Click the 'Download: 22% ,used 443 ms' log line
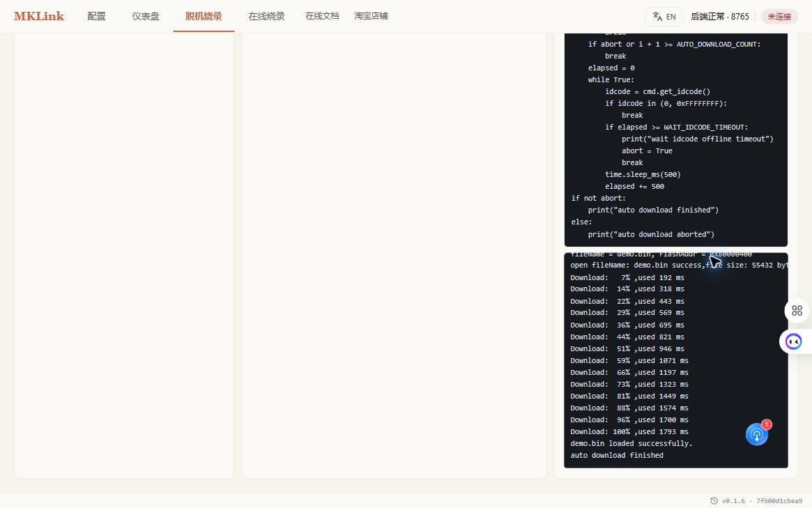Screen dimensions: 812x508 click(x=627, y=301)
